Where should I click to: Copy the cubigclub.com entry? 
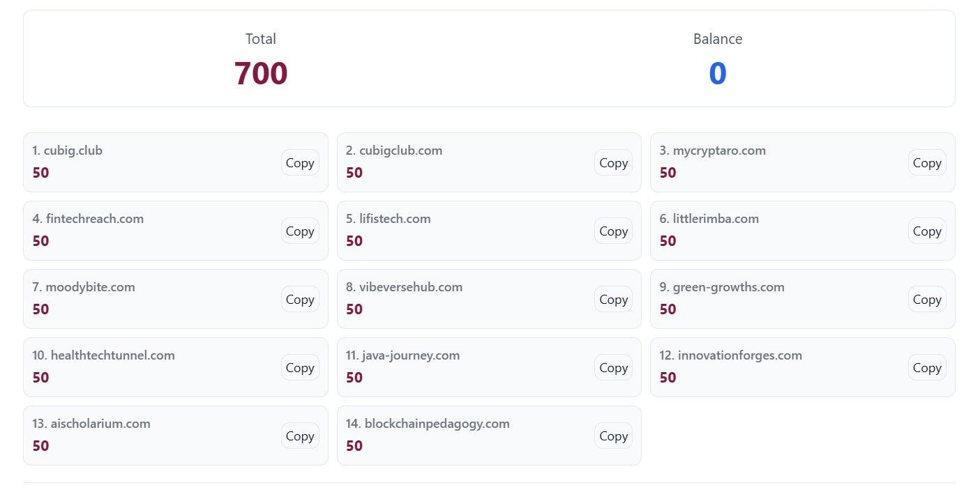tap(613, 162)
